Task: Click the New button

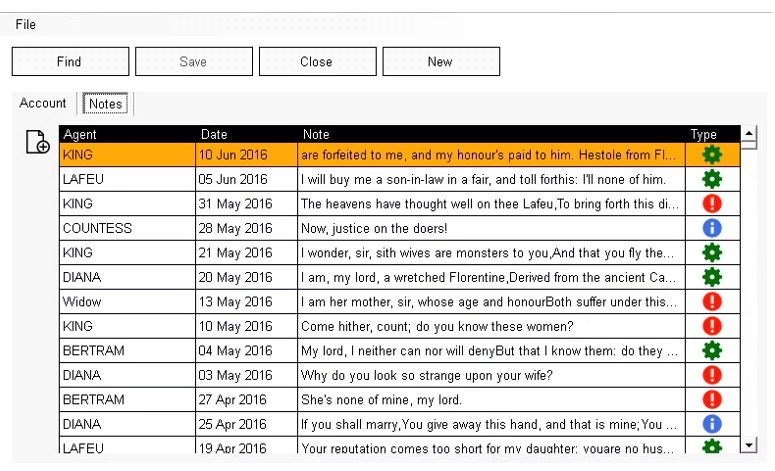Action: (440, 62)
